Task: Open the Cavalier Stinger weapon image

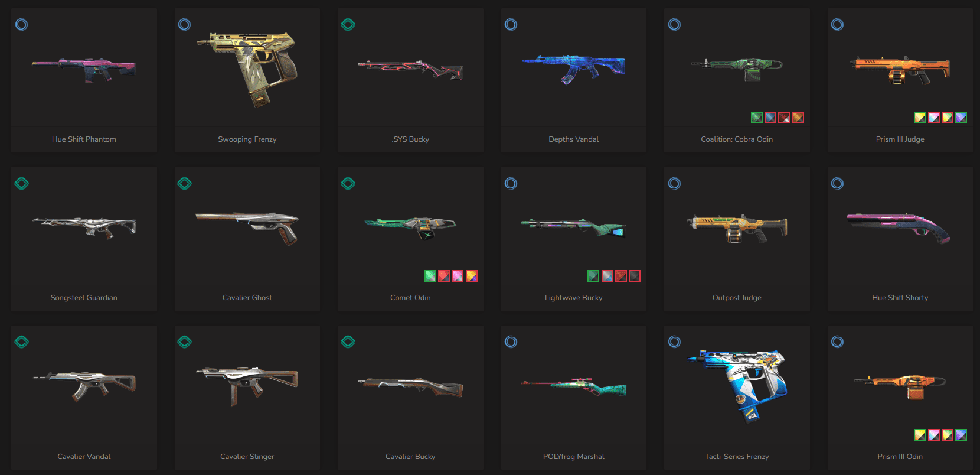Action: [247, 385]
